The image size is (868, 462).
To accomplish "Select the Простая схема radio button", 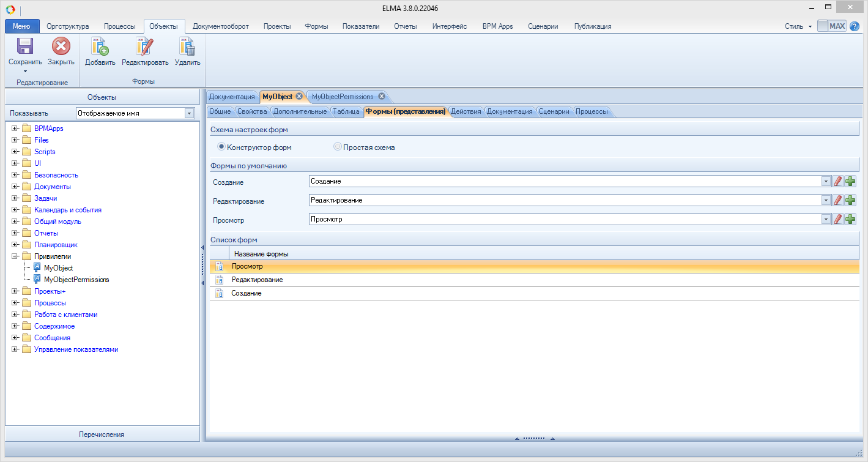I will (338, 147).
